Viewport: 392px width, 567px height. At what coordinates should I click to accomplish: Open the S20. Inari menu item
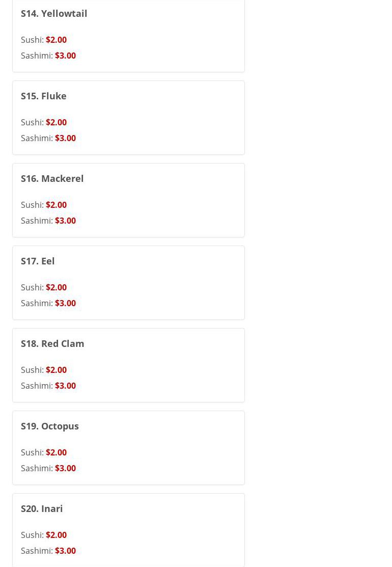42,508
